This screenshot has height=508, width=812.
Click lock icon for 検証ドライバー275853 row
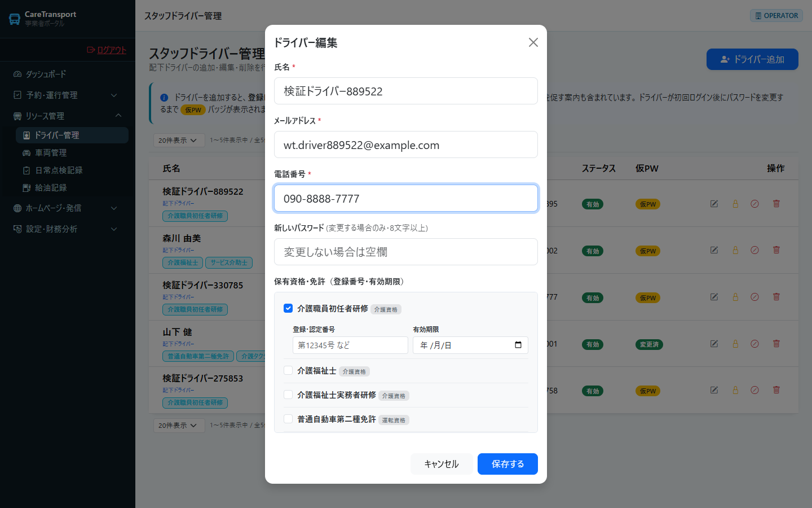click(735, 390)
